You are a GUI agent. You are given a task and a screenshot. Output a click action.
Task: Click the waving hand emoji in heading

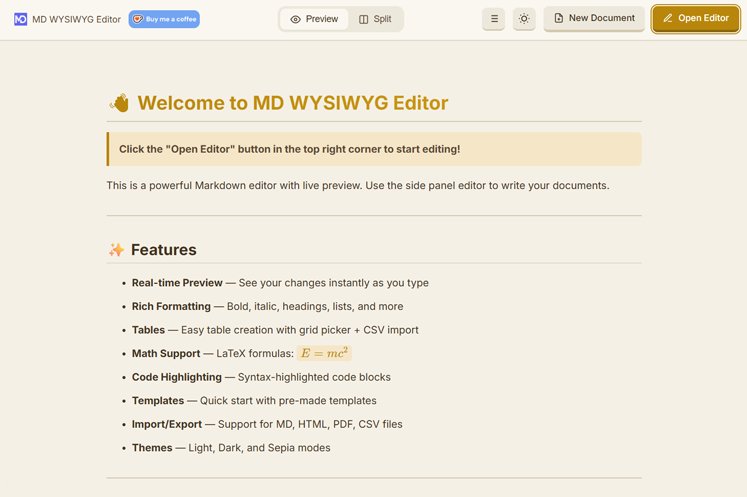[x=119, y=103]
